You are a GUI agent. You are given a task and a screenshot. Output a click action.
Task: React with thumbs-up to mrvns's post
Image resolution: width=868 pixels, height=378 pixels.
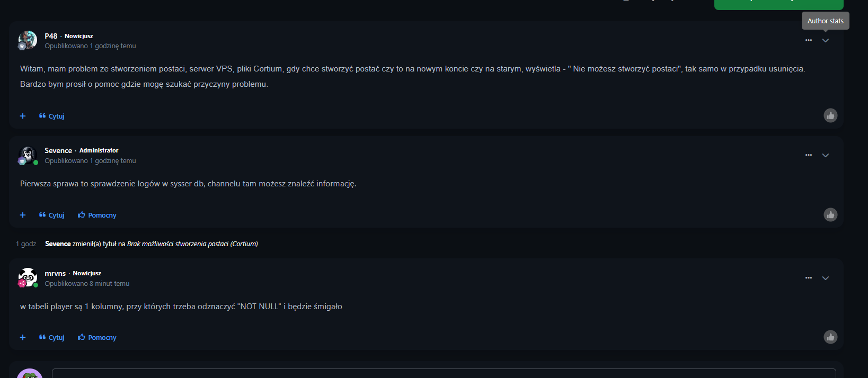coord(830,337)
